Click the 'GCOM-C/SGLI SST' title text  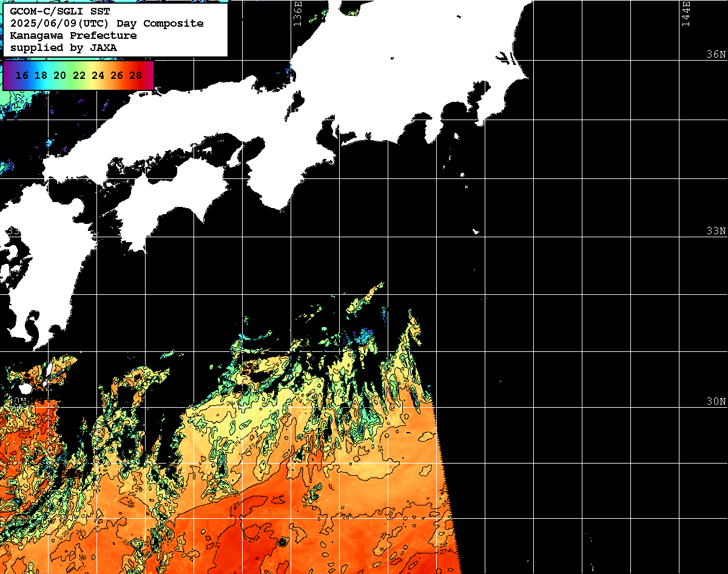click(x=61, y=12)
